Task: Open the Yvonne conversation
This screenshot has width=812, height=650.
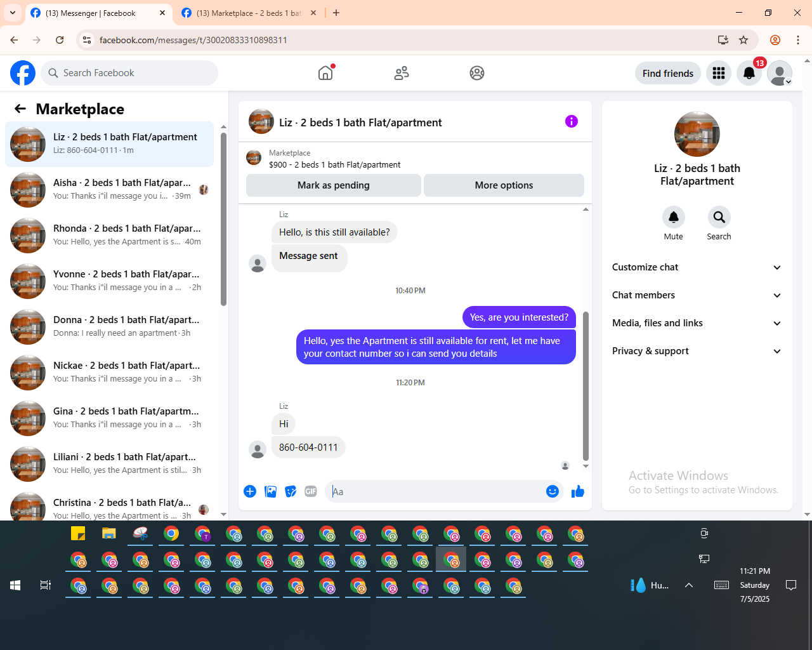Action: coord(109,281)
